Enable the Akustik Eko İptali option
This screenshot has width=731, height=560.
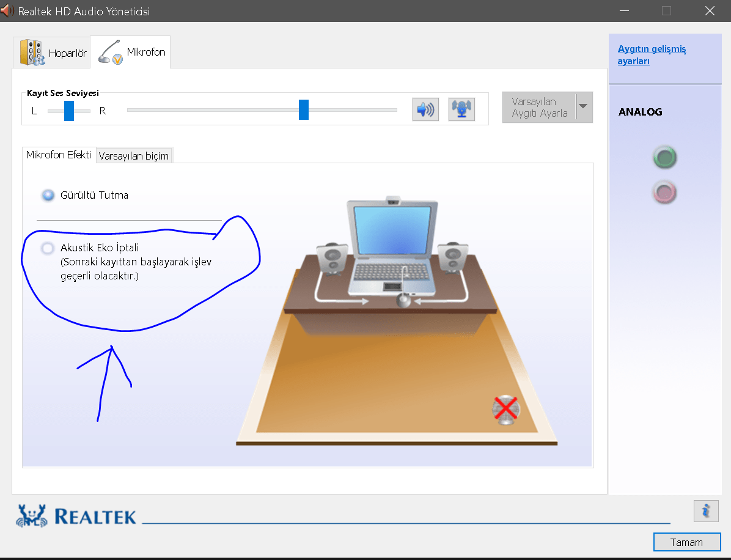(48, 248)
